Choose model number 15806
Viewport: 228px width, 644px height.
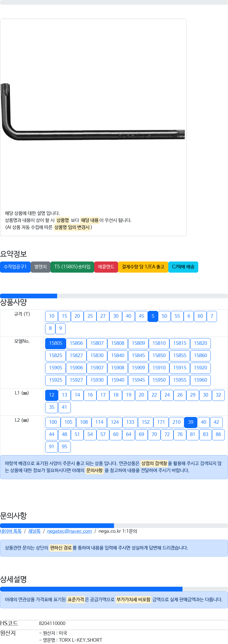click(76, 343)
